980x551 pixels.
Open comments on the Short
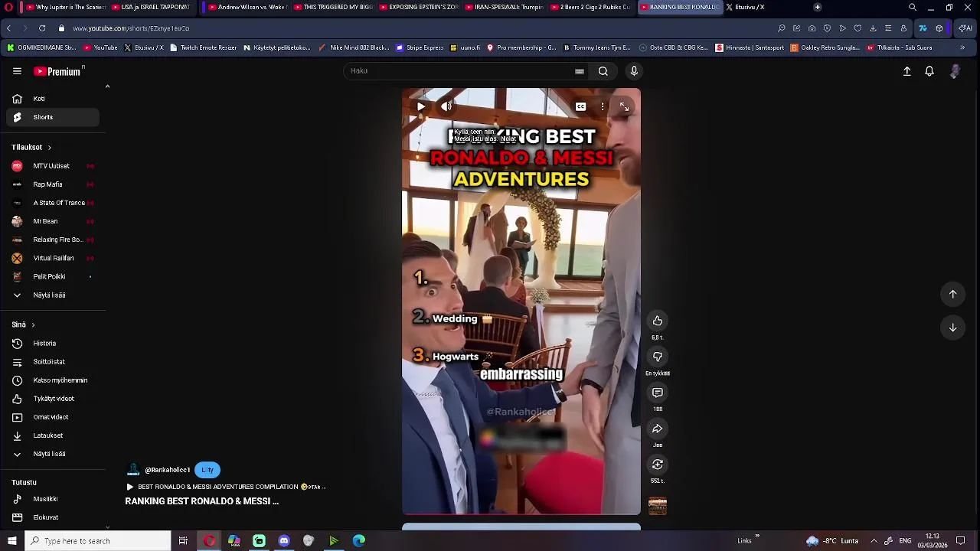click(658, 393)
